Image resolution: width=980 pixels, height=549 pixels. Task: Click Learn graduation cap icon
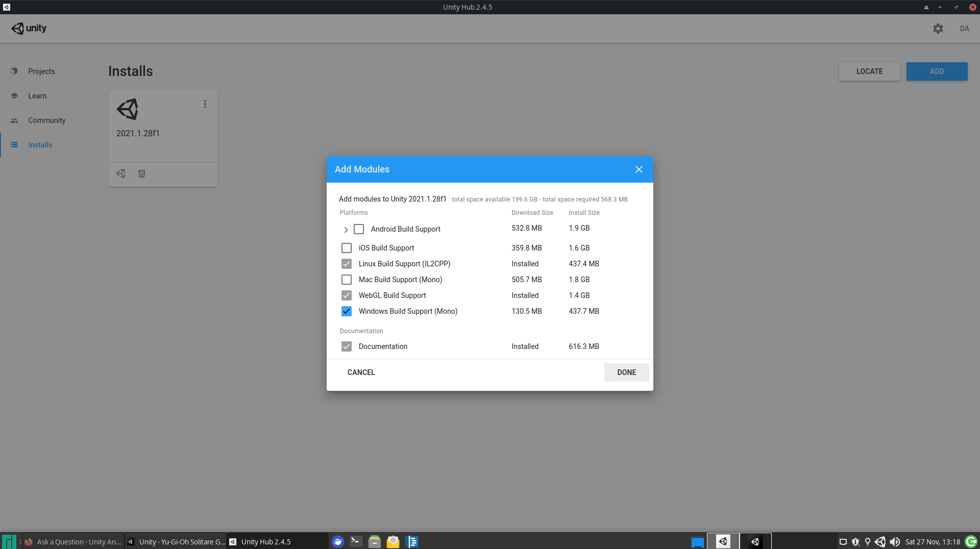(14, 96)
